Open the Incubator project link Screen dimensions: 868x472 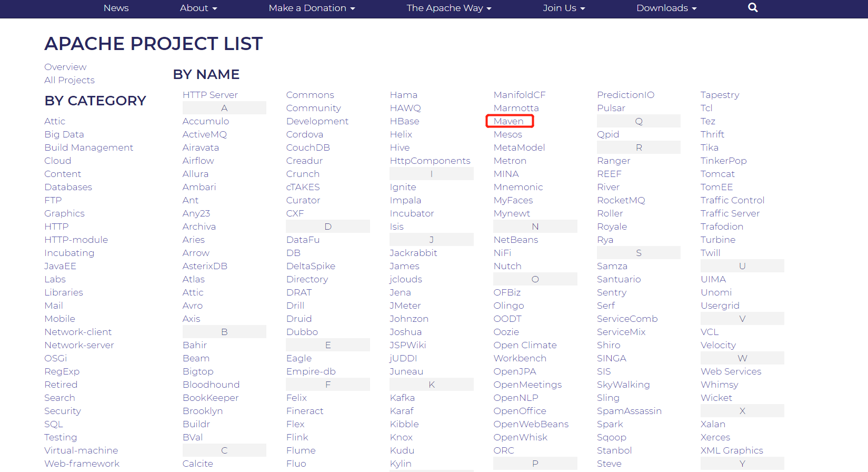412,213
